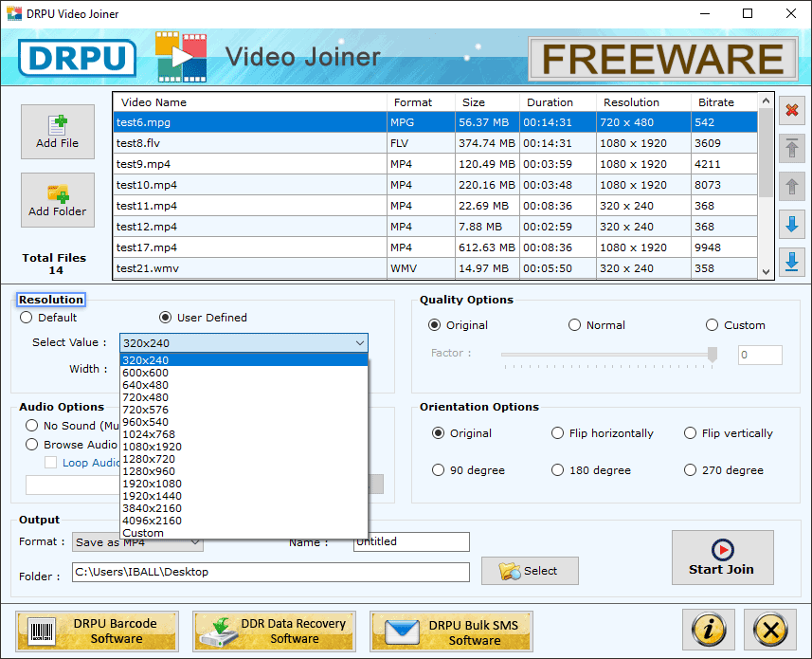Click the Factor value input box
Screen dimensions: 812x659
click(x=760, y=355)
